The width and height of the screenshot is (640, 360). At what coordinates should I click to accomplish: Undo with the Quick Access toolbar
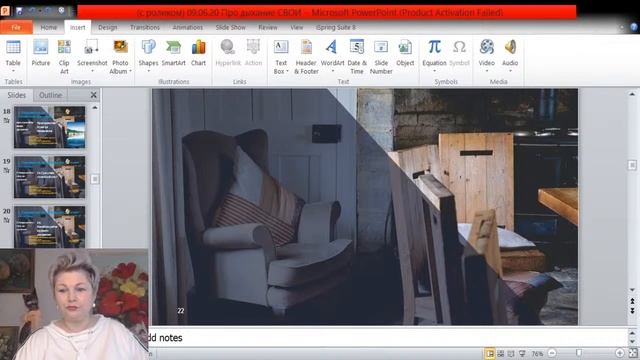[x=31, y=11]
